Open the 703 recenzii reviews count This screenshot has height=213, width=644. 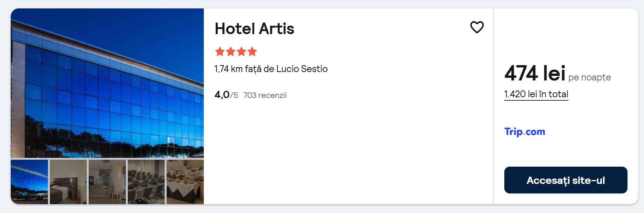(x=265, y=95)
